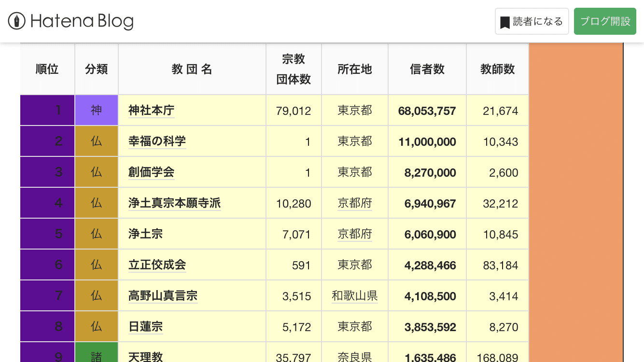Click the Hatena Blog pen logo icon
The image size is (644, 362).
tap(17, 21)
